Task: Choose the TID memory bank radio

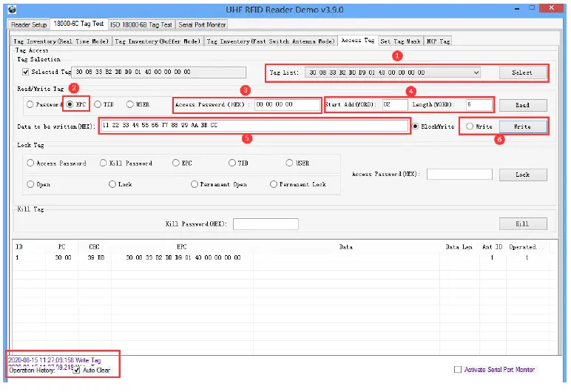Action: (98, 104)
